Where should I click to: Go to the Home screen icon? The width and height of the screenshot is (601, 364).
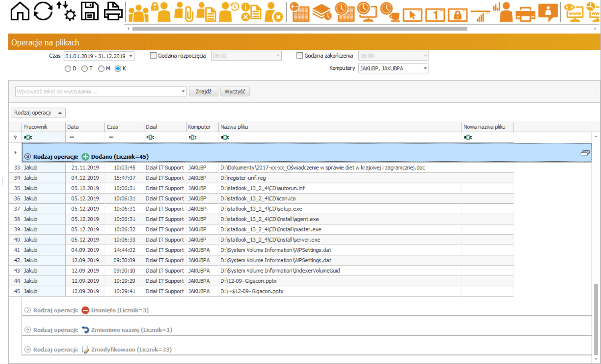click(20, 11)
